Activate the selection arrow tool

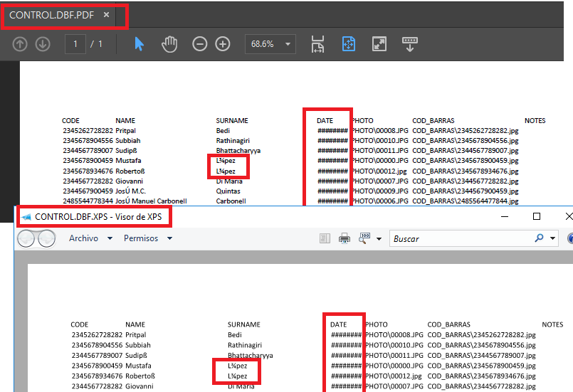tap(139, 44)
